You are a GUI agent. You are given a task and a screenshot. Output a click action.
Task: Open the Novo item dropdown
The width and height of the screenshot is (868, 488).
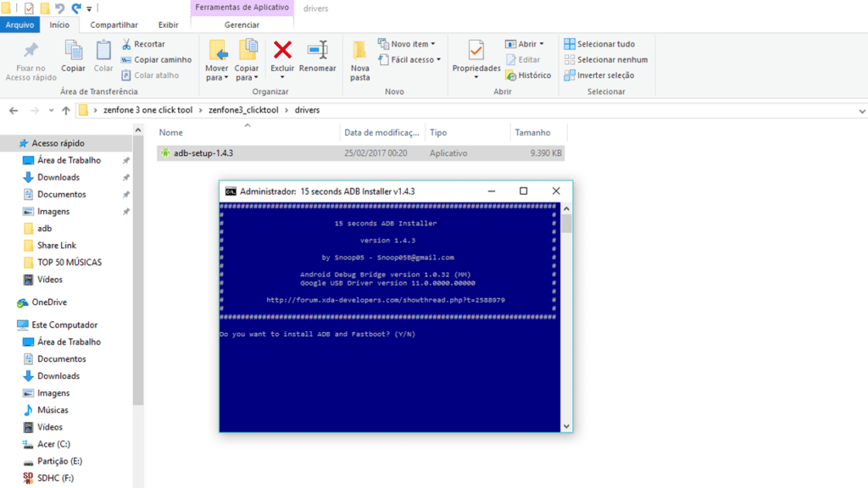tap(411, 44)
